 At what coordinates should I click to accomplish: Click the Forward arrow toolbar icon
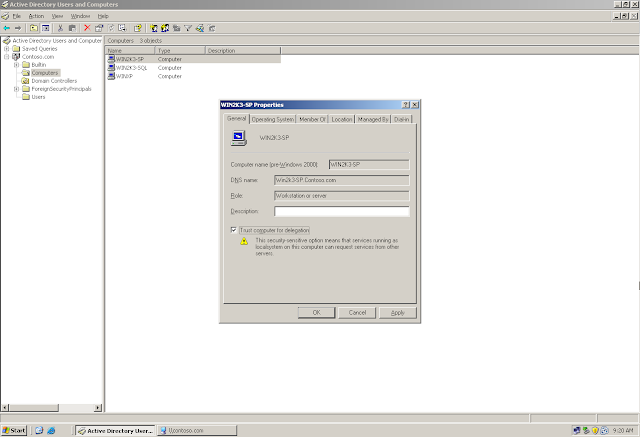(x=18, y=28)
